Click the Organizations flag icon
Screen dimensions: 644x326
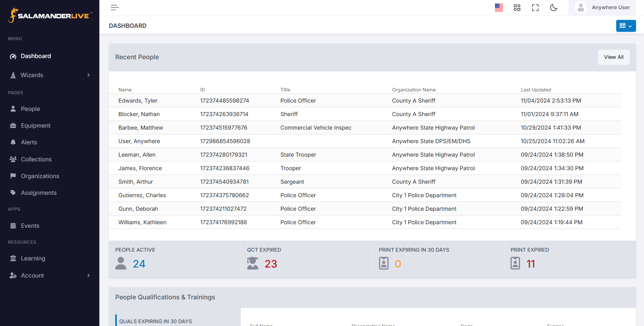pyautogui.click(x=13, y=176)
